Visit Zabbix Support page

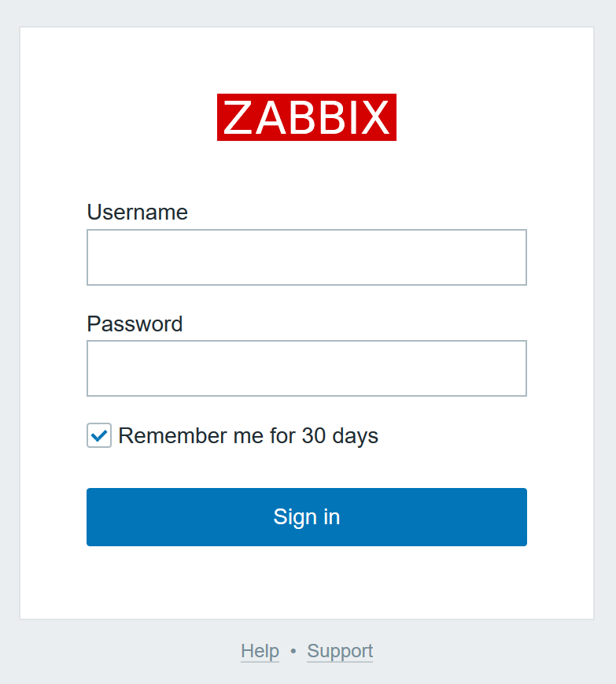pos(339,651)
